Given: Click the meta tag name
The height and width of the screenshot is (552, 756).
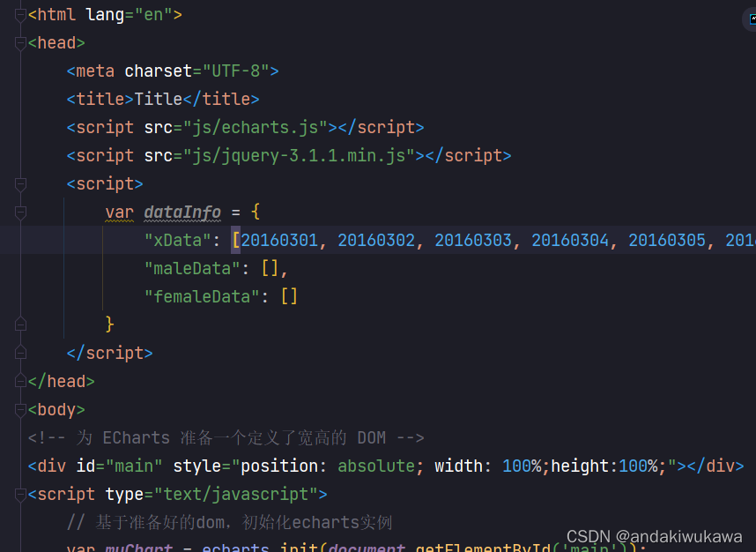Looking at the screenshot, I should [x=95, y=71].
